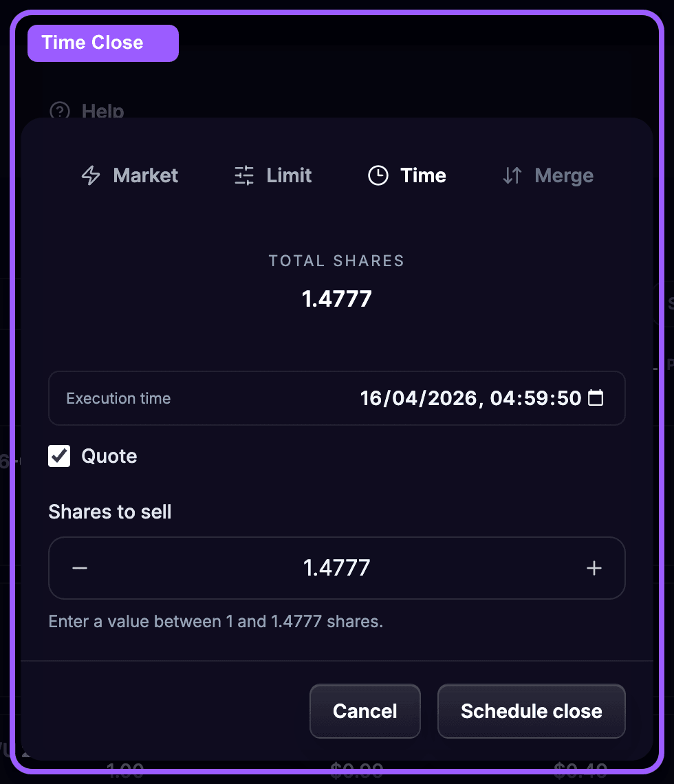674x784 pixels.
Task: Switch to the Market tab
Action: point(145,176)
